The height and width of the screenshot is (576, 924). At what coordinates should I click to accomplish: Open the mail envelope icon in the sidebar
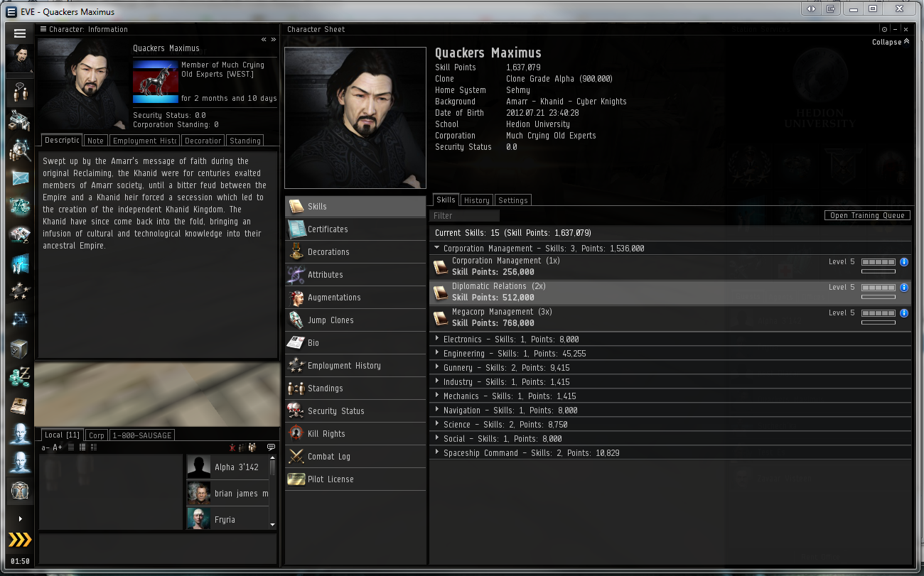pyautogui.click(x=20, y=178)
